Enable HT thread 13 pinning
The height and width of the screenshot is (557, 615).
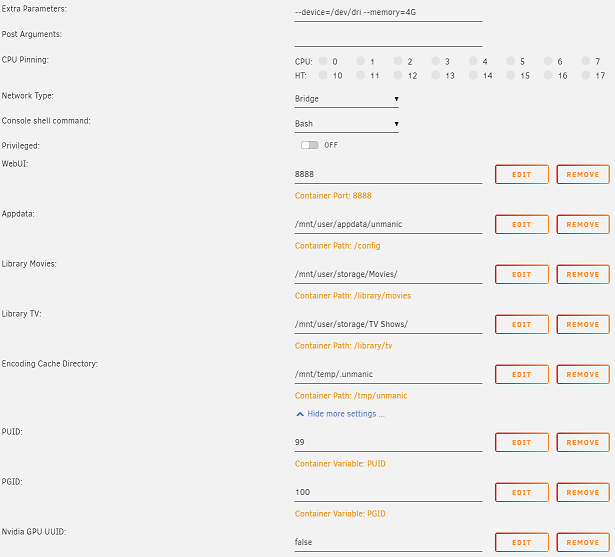point(435,75)
